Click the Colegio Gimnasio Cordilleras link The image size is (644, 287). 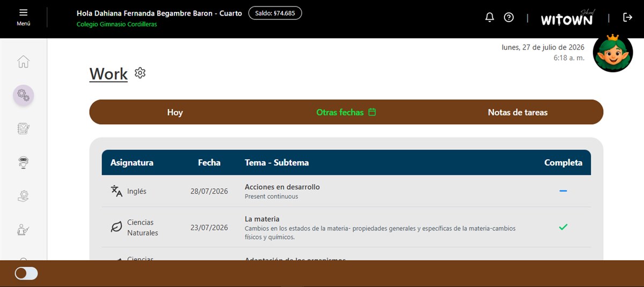[x=117, y=24]
